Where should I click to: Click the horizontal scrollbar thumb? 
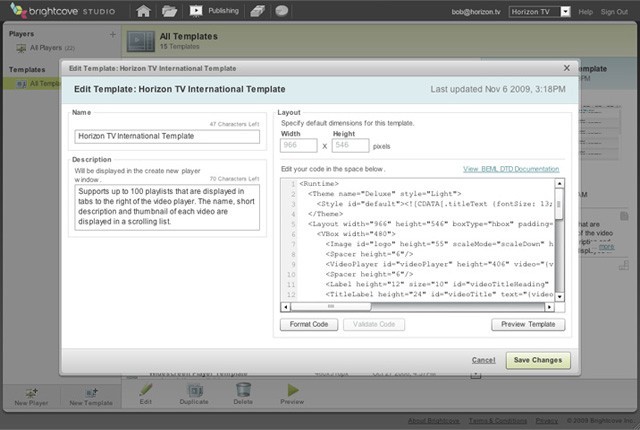pos(331,307)
